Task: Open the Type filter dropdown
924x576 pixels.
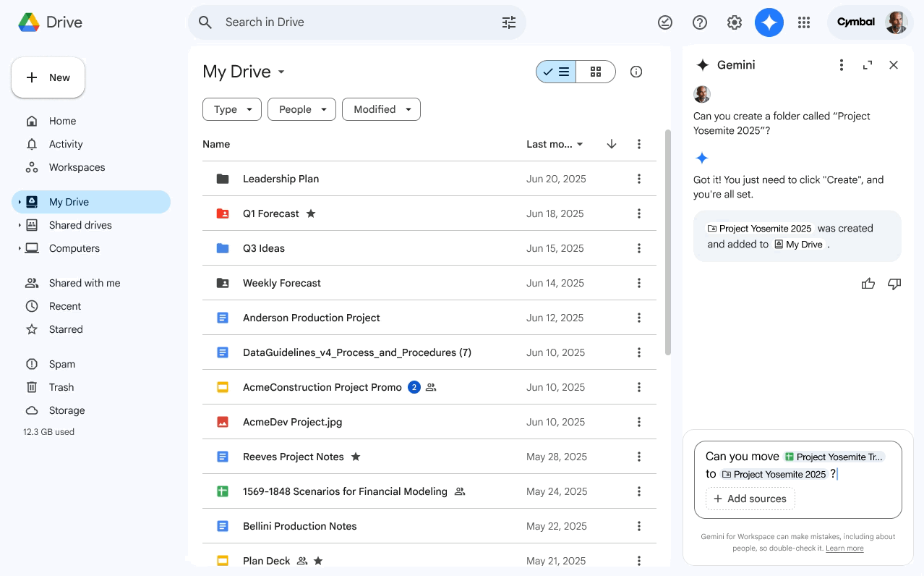Action: (231, 109)
